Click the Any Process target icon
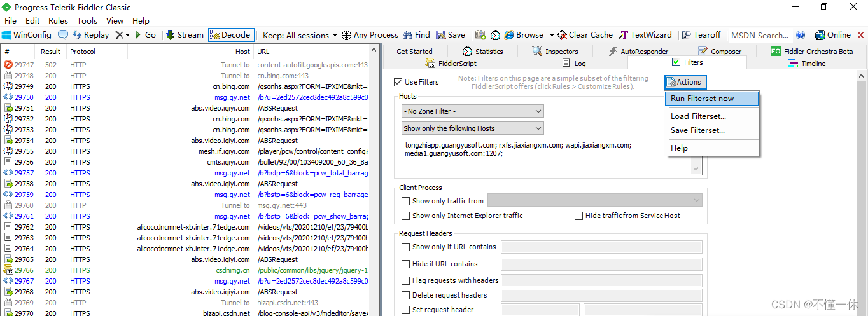 [346, 35]
